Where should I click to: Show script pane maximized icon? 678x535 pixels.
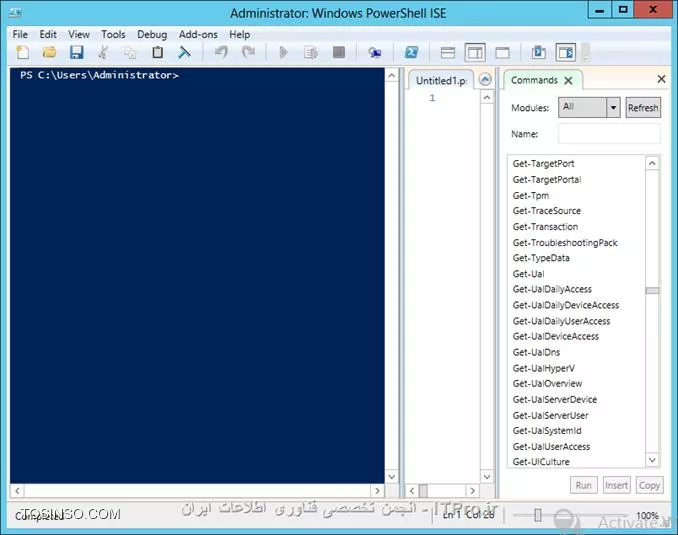(502, 53)
